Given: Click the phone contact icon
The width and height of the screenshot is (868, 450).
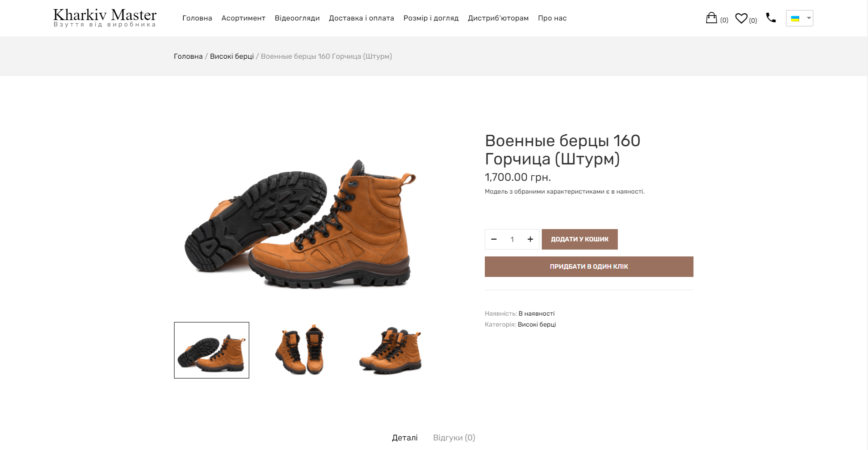Looking at the screenshot, I should coord(771,18).
